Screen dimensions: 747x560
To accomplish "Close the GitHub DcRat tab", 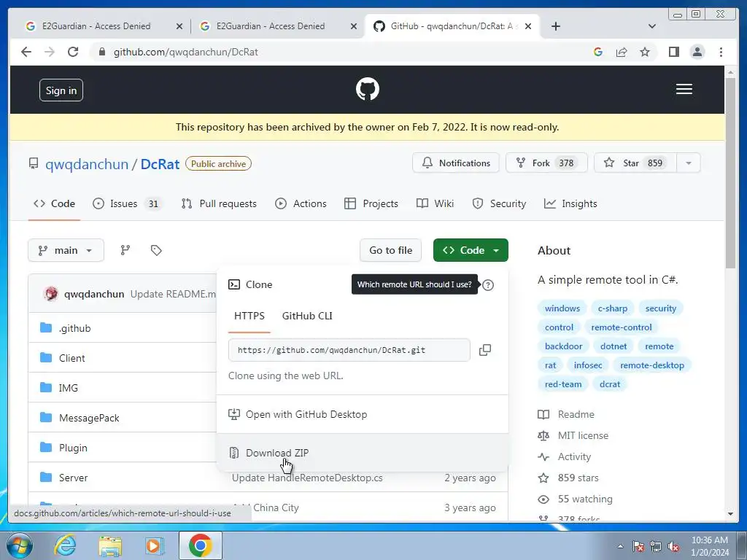I will (x=528, y=26).
